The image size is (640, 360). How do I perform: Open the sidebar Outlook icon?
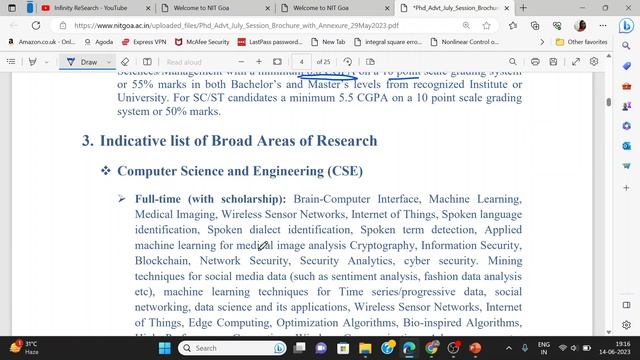pos(626,146)
